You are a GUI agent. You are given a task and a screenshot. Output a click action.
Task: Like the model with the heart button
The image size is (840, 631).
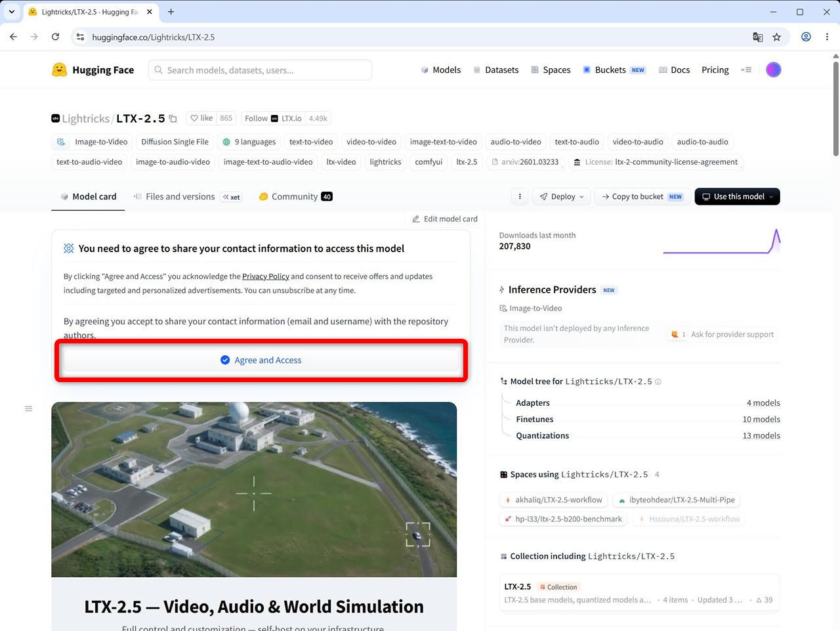[201, 118]
